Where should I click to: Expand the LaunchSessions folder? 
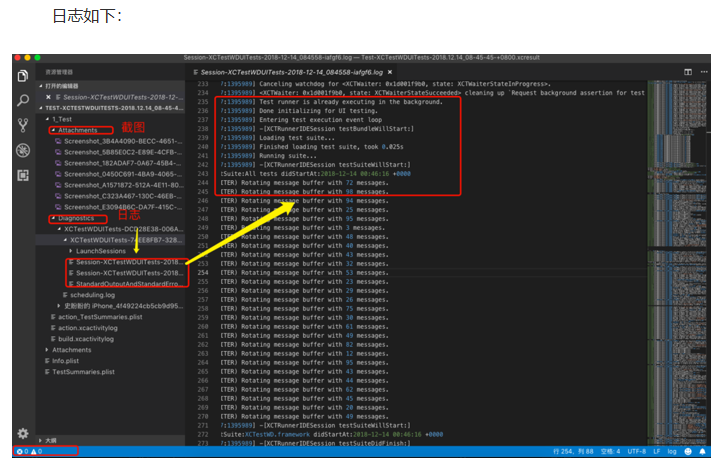[x=70, y=251]
